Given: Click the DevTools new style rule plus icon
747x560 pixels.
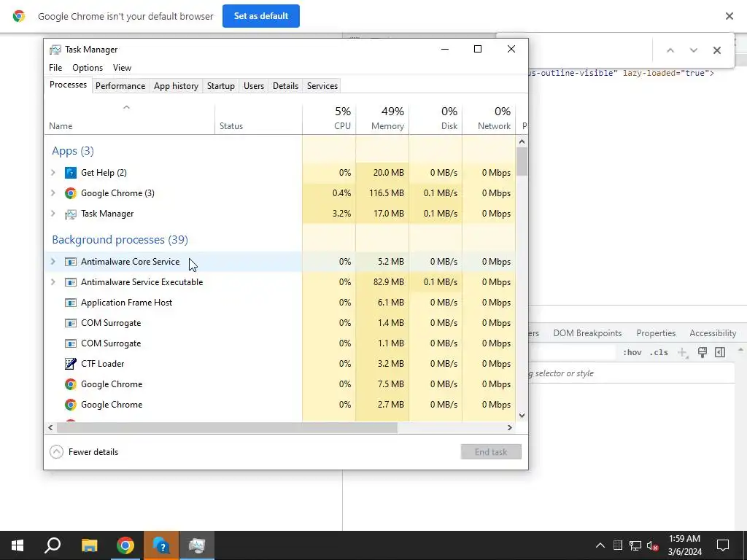Looking at the screenshot, I should 683,352.
